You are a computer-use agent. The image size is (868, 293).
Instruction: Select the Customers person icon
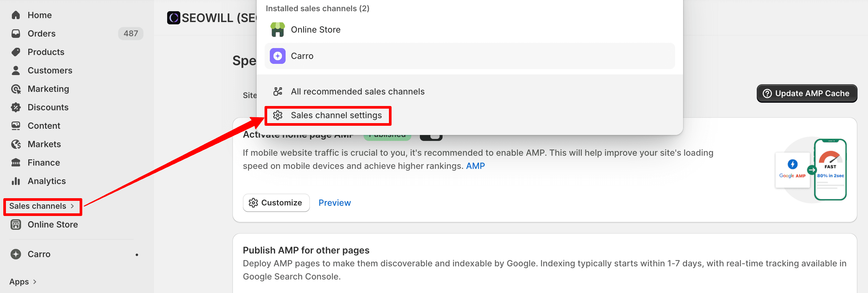[16, 70]
